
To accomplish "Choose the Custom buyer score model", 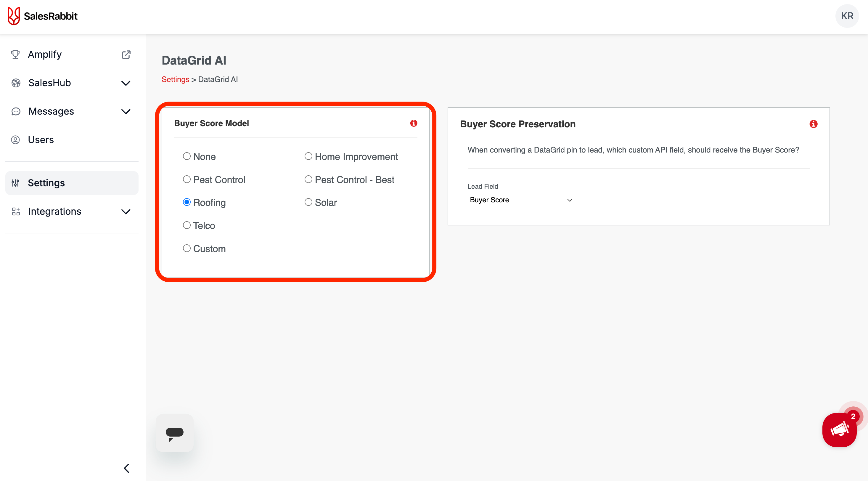I will (x=187, y=248).
